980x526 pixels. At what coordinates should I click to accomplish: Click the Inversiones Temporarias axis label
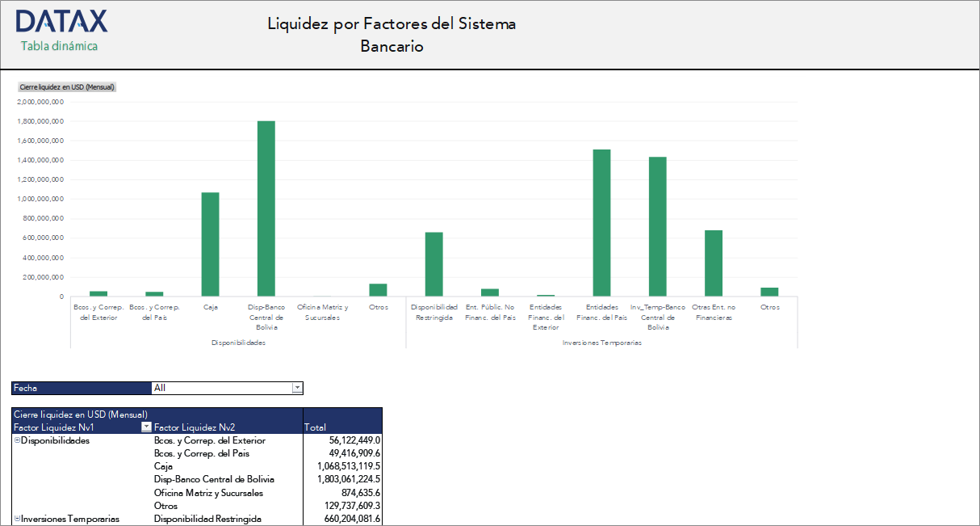pyautogui.click(x=601, y=342)
